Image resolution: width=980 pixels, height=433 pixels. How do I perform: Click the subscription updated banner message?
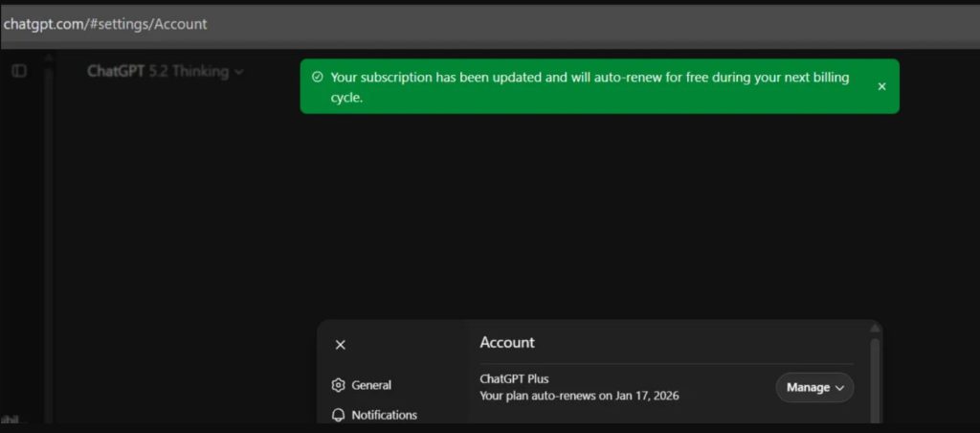589,87
